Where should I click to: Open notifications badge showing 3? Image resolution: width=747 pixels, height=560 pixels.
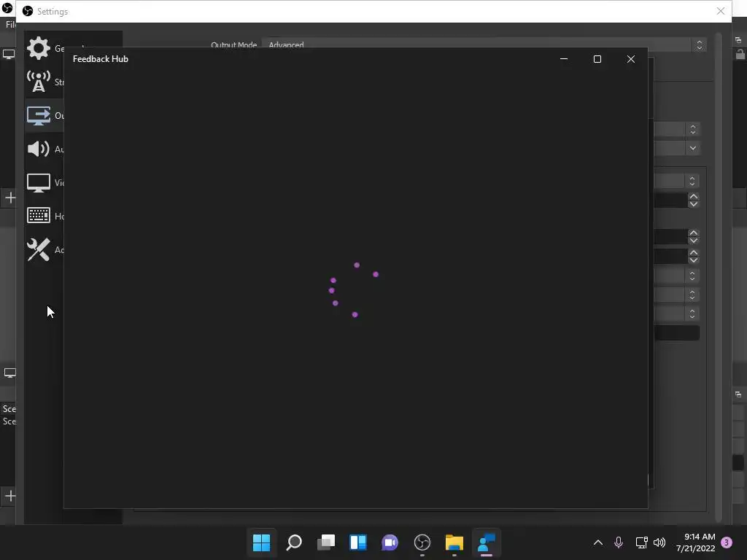tap(727, 542)
